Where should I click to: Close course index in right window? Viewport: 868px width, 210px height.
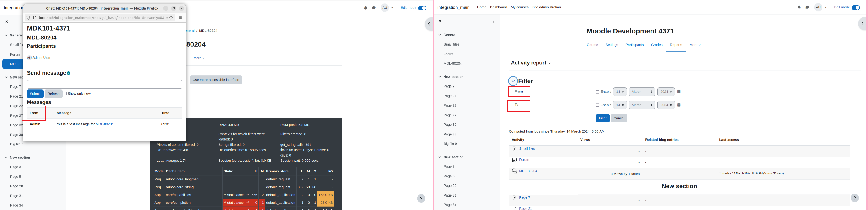pyautogui.click(x=440, y=21)
